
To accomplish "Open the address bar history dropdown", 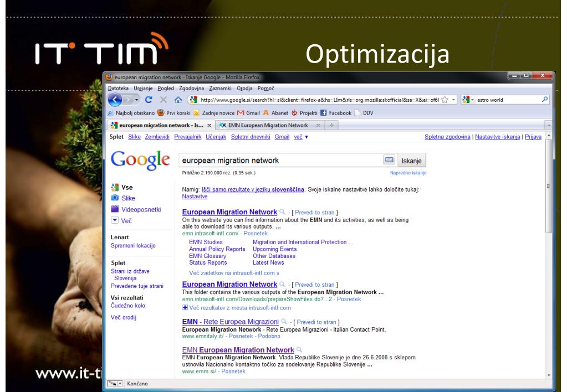I will 453,100.
